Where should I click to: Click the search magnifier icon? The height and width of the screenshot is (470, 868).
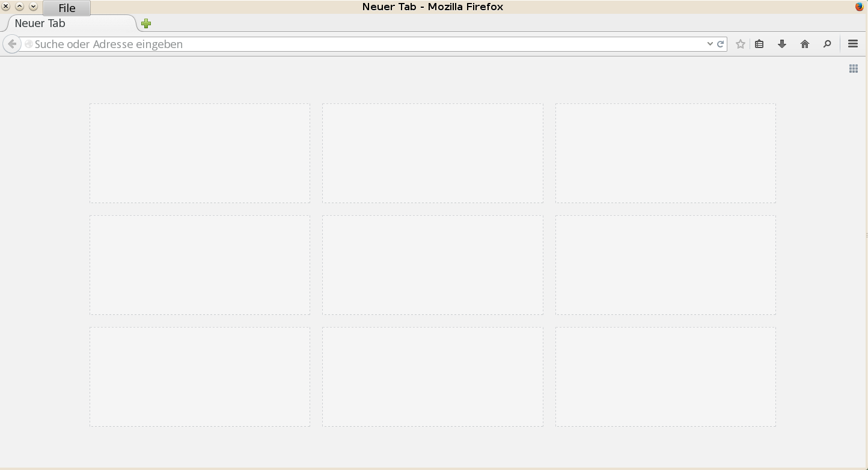(828, 43)
